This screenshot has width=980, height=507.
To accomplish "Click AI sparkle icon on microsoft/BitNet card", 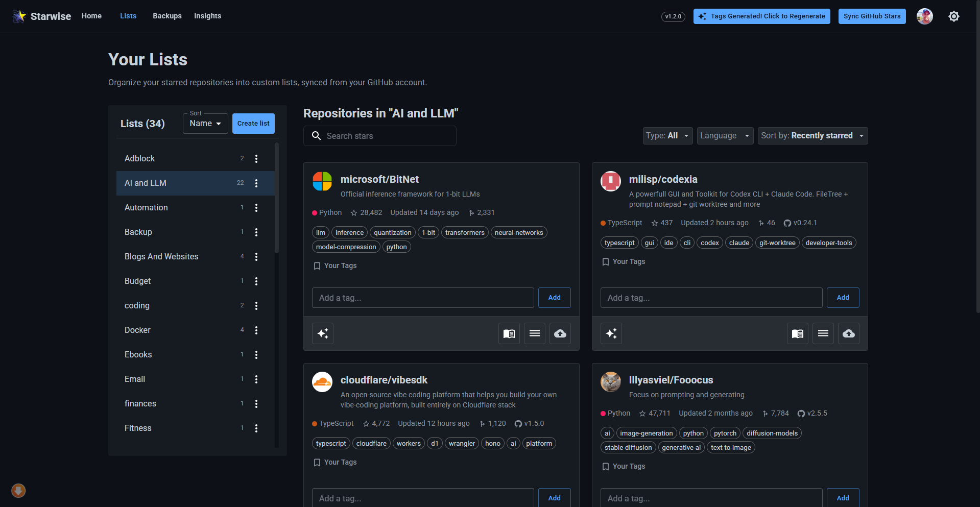I will [323, 333].
